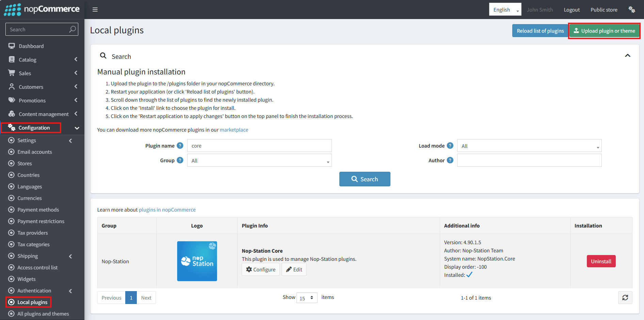The width and height of the screenshot is (644, 320).
Task: Click the help icon next to Group
Action: (180, 160)
